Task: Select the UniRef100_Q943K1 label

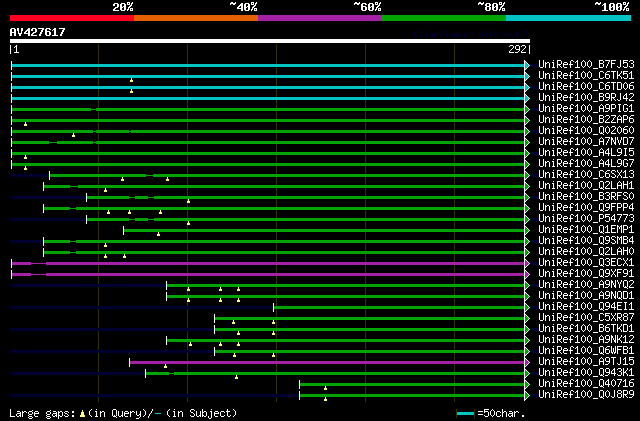Action: pos(586,373)
